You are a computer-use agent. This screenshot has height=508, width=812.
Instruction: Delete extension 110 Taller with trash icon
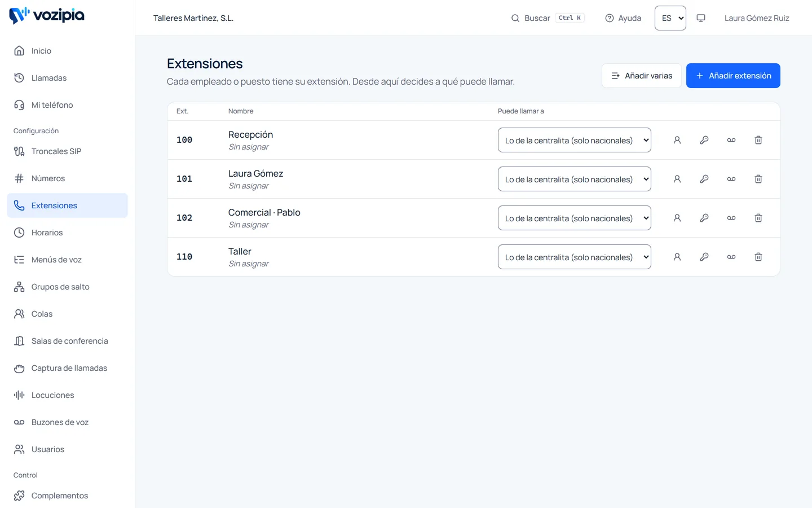[x=758, y=257]
